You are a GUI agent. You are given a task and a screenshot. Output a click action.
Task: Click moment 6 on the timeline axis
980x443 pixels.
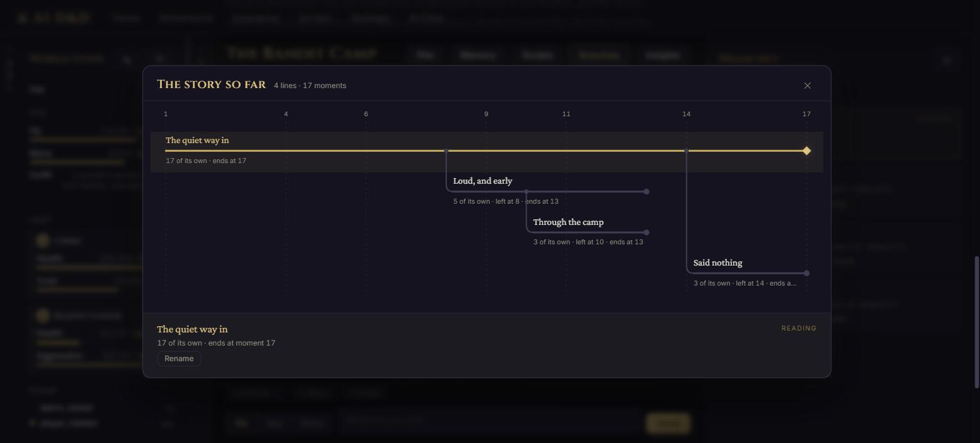tap(366, 114)
